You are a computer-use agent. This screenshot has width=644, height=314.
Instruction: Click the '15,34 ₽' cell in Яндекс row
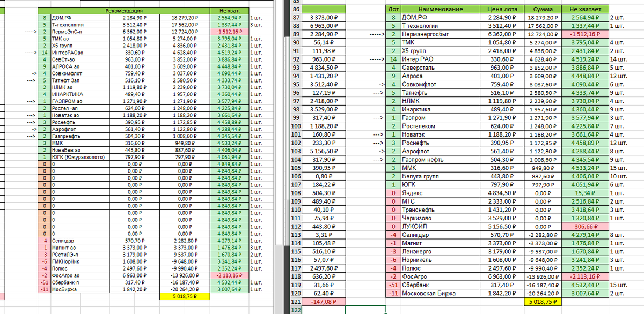tap(586, 192)
